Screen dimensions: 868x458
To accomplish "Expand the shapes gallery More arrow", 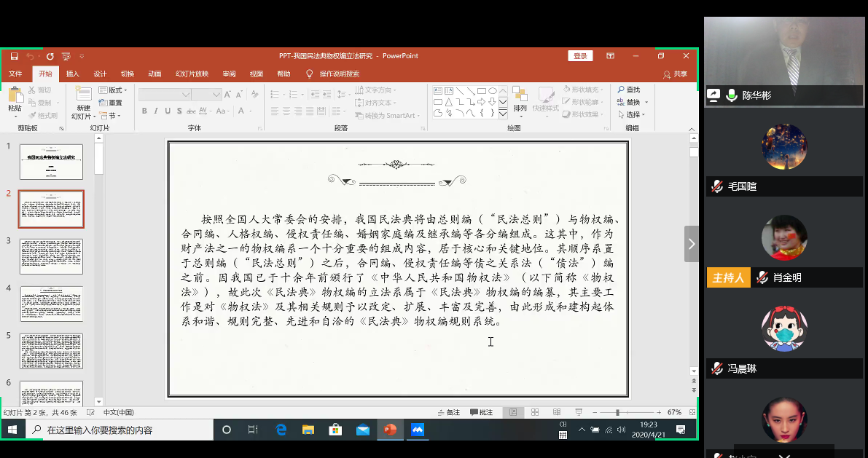I will 502,113.
